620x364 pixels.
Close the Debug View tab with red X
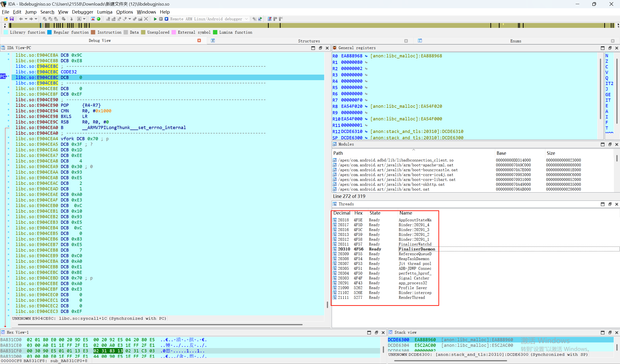[199, 41]
